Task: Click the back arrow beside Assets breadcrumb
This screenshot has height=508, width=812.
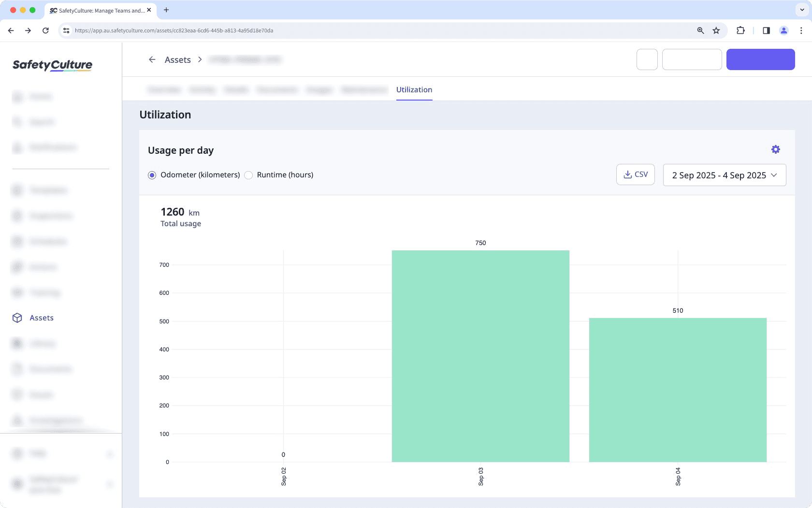Action: click(152, 59)
